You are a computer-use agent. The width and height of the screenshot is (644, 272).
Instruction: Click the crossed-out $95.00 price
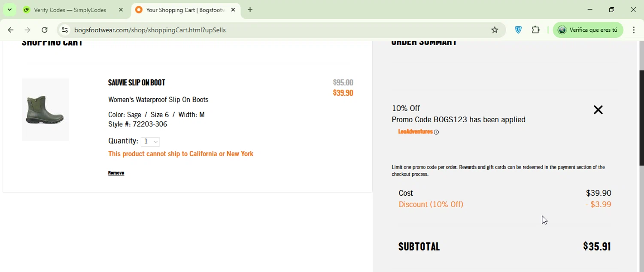pyautogui.click(x=343, y=82)
